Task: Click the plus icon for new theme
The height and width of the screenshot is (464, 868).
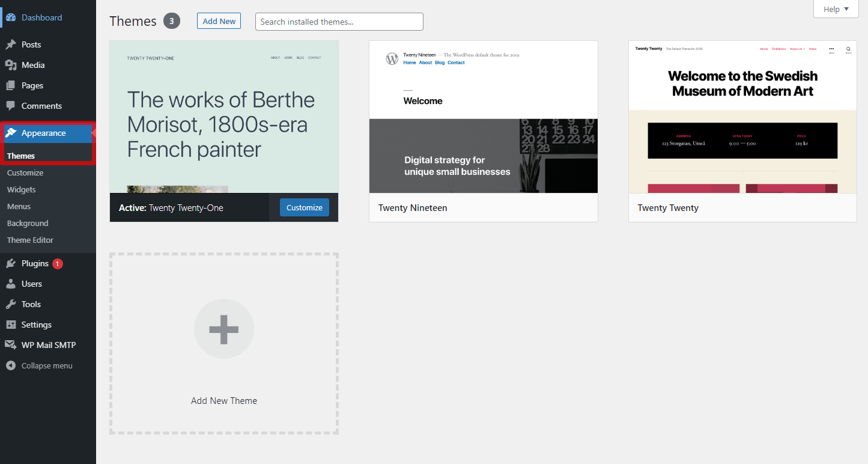Action: point(224,329)
